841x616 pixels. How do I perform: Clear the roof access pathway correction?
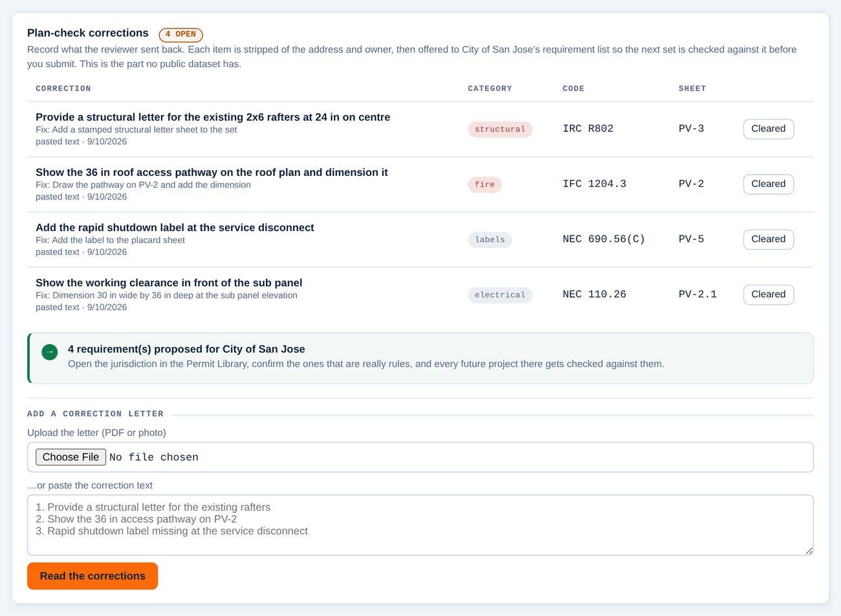(x=769, y=184)
